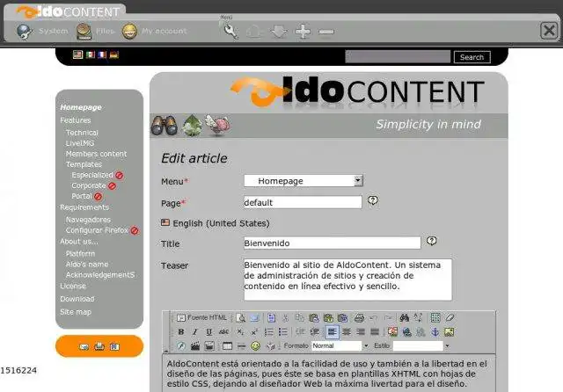
Task: Switch language via the US flag
Action: [77, 54]
